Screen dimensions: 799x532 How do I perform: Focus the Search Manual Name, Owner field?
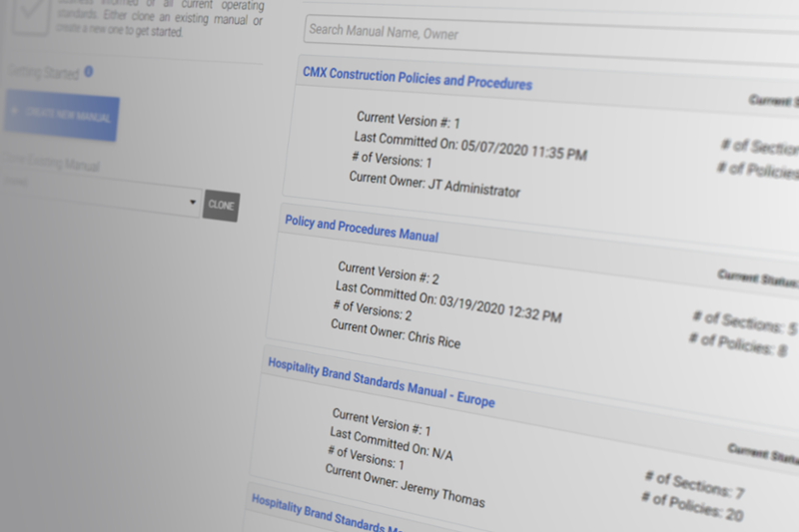549,32
